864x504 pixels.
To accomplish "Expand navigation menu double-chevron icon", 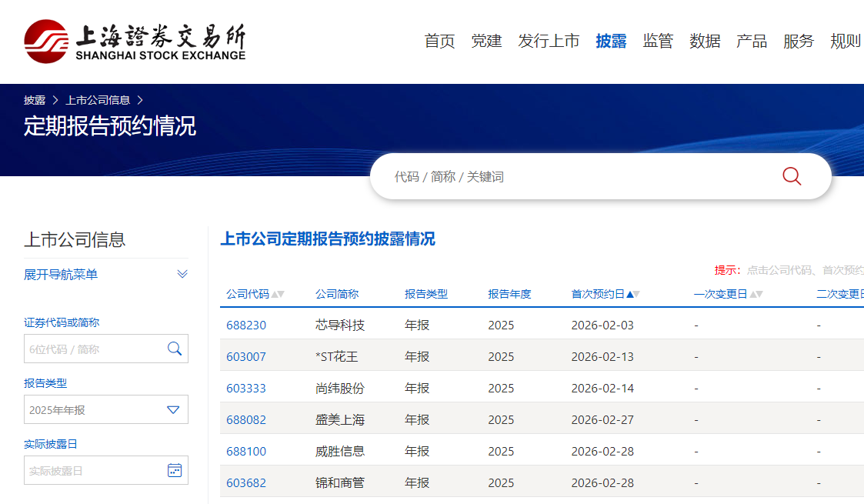I will tap(182, 274).
